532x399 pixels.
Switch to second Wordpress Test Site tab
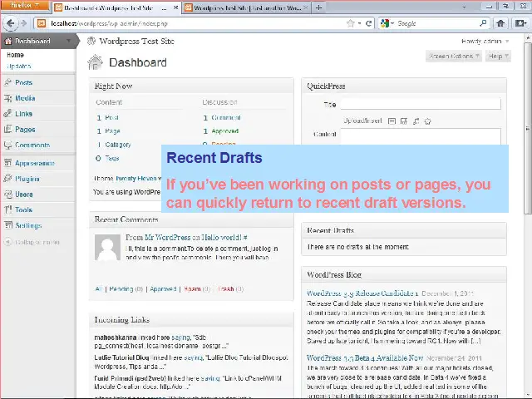point(247,7)
